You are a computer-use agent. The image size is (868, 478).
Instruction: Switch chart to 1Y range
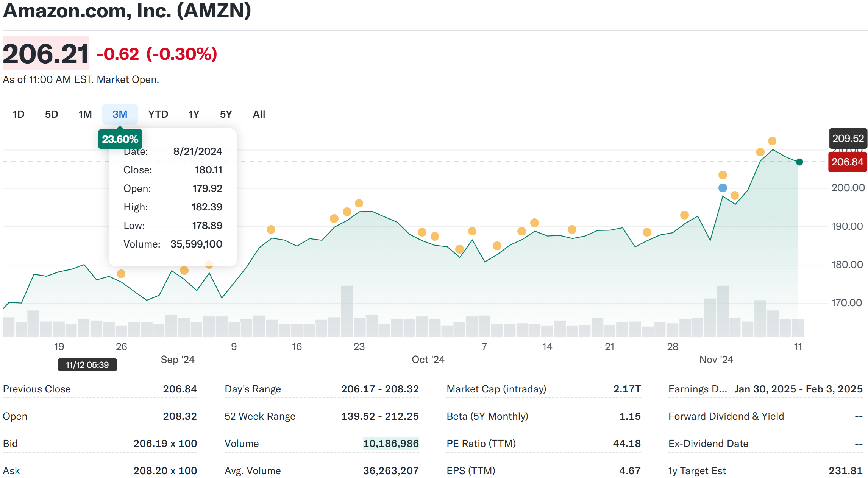(194, 114)
